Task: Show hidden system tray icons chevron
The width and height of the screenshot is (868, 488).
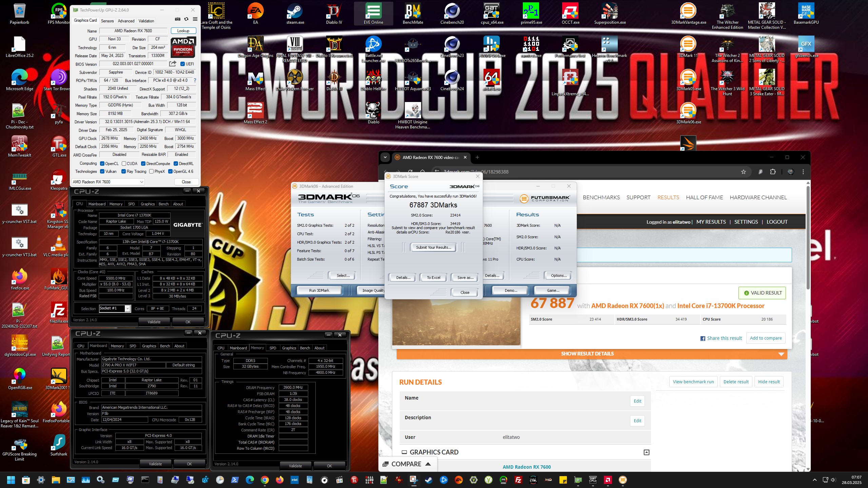Action: [814, 480]
